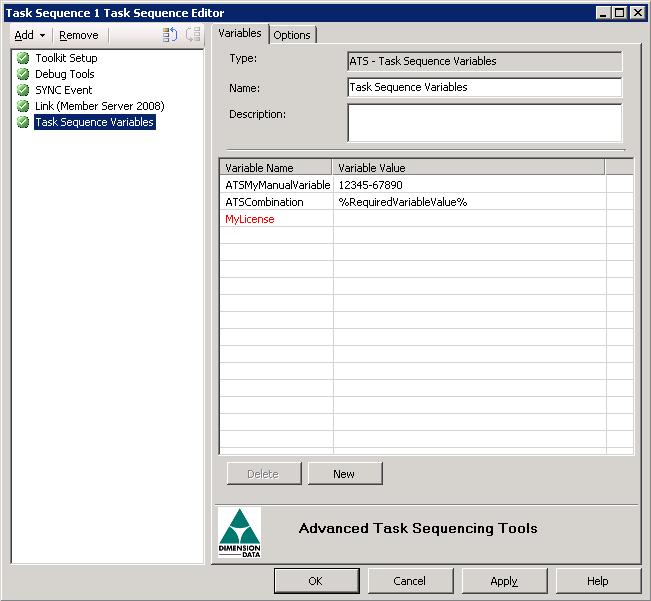Select Link (Member Server 2008) step
The image size is (651, 601).
(x=100, y=106)
